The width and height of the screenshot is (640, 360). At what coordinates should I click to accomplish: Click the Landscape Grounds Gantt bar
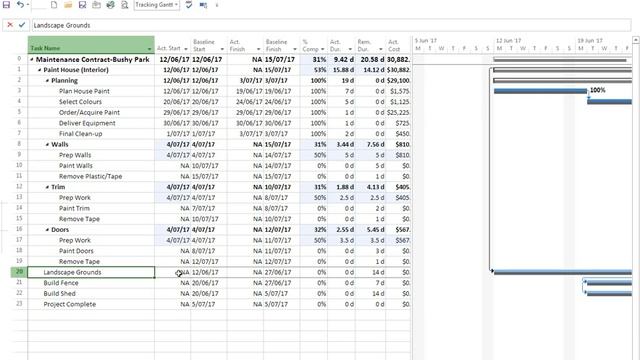(x=562, y=272)
